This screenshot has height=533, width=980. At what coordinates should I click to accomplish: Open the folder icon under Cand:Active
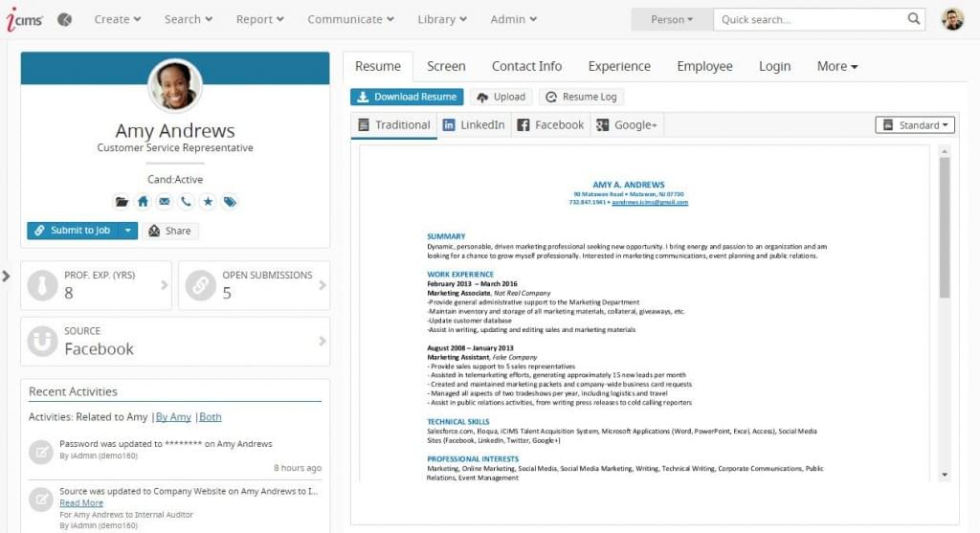point(122,202)
